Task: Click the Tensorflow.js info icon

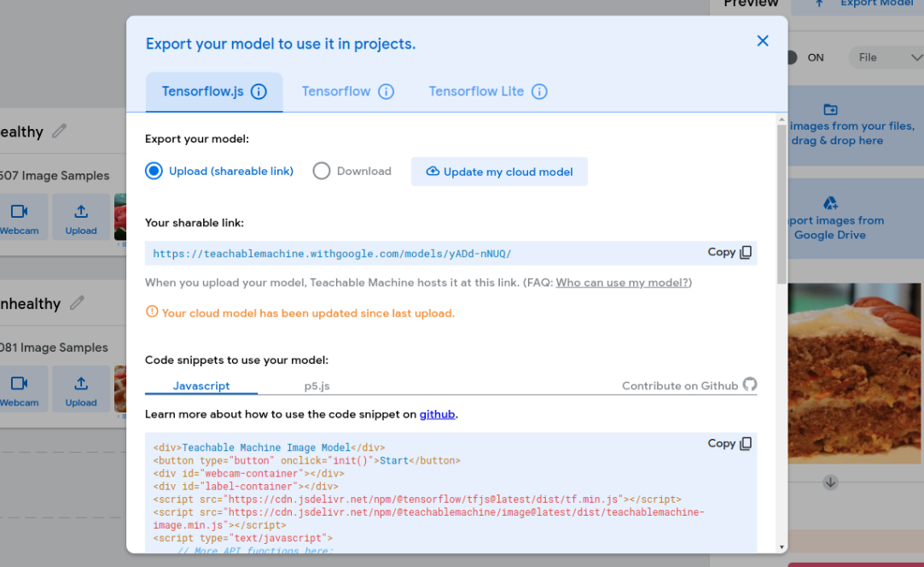Action: pyautogui.click(x=259, y=91)
